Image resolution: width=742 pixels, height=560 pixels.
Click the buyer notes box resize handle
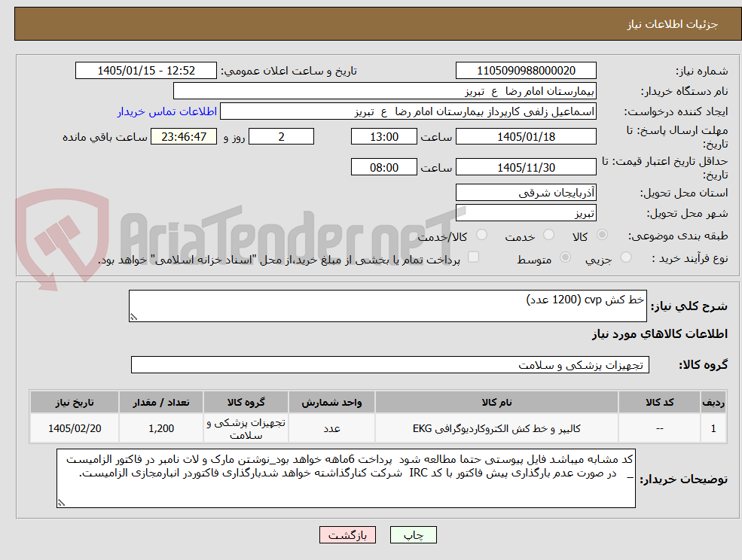click(61, 504)
